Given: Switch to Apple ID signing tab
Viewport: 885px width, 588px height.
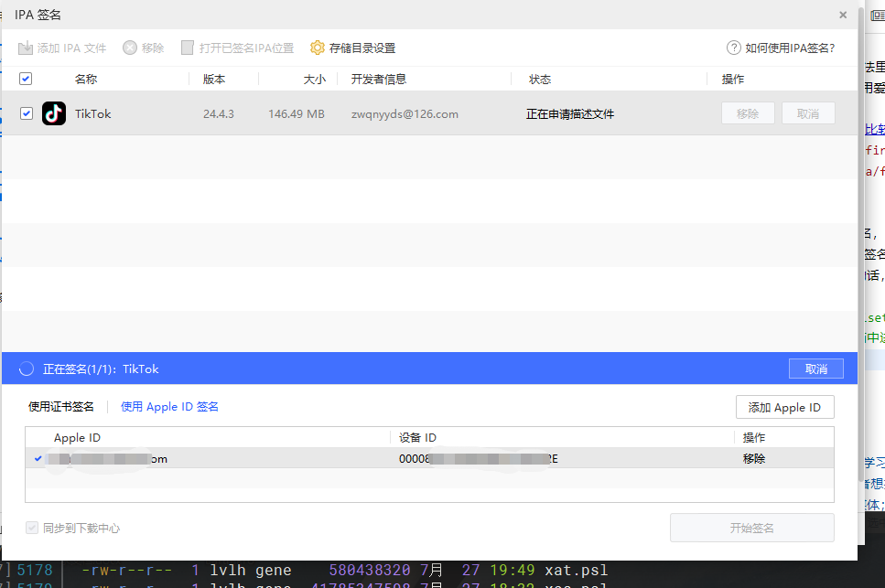Looking at the screenshot, I should point(169,406).
